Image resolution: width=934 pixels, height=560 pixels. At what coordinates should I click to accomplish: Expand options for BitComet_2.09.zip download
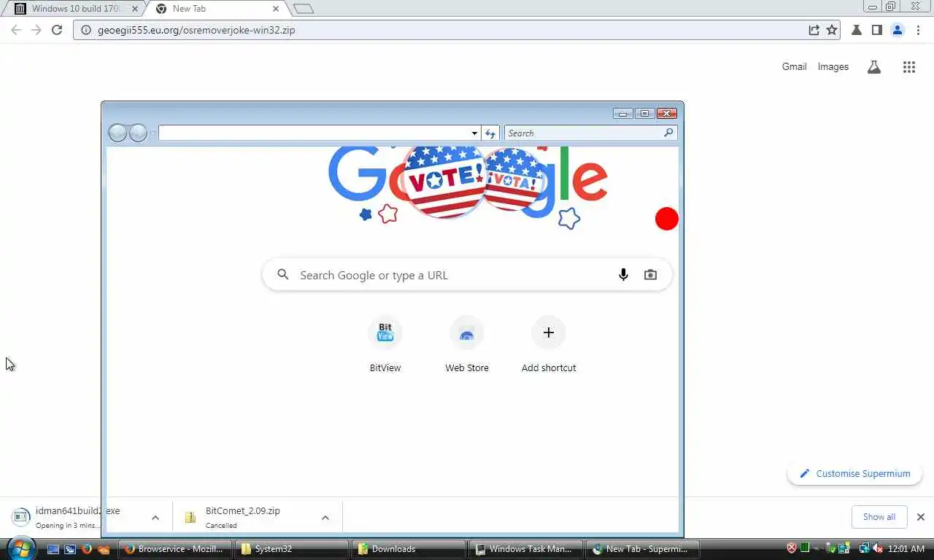[x=325, y=518]
